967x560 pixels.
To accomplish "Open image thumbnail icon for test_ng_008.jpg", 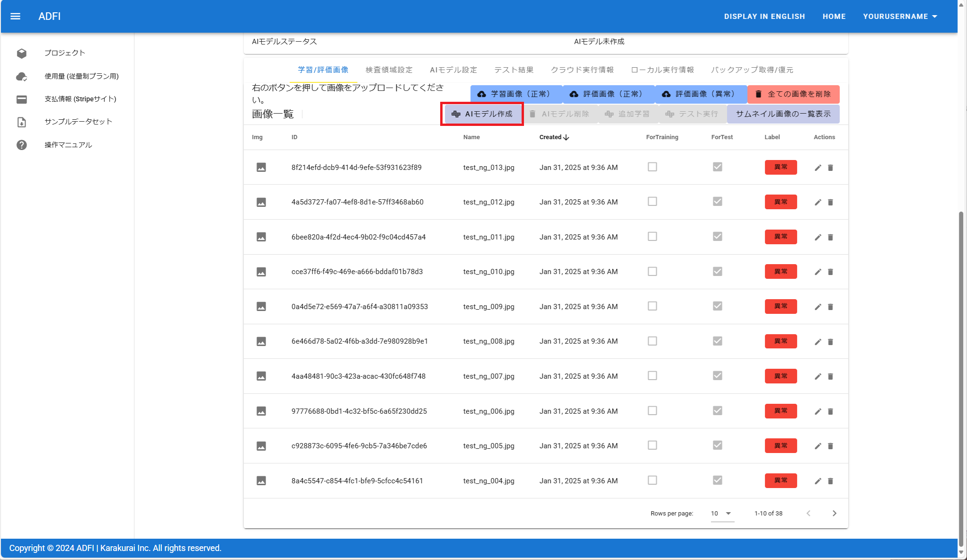I will (261, 341).
